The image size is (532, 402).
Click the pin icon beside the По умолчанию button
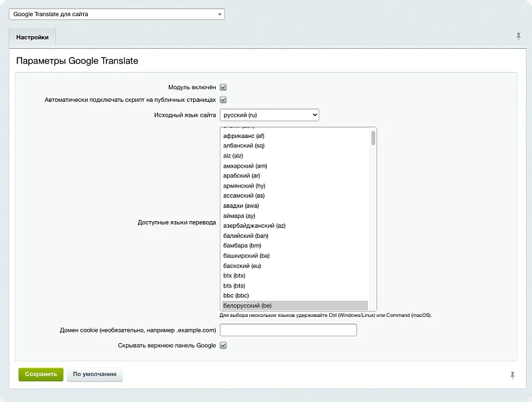point(513,375)
